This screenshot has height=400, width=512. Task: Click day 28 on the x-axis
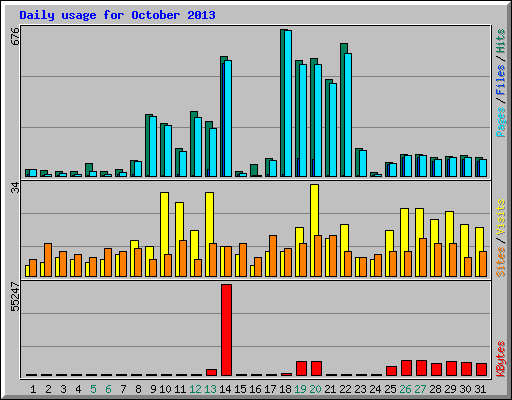[x=435, y=389]
